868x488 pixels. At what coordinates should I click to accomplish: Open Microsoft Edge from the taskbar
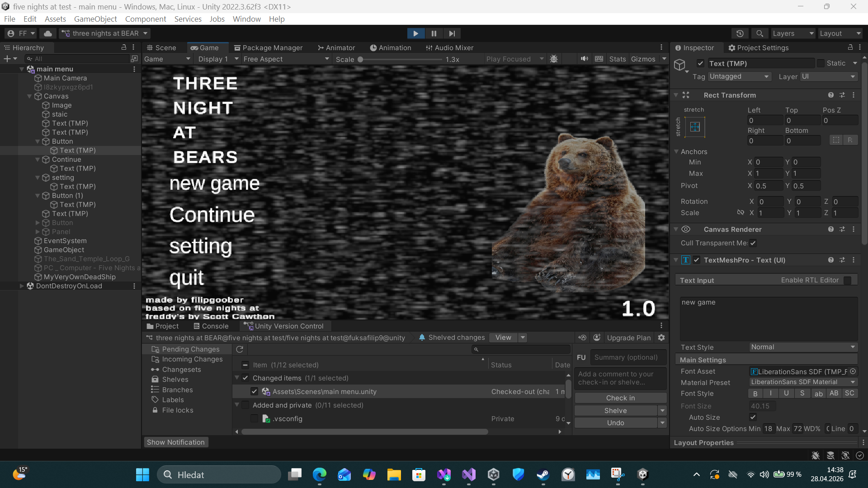point(320,474)
